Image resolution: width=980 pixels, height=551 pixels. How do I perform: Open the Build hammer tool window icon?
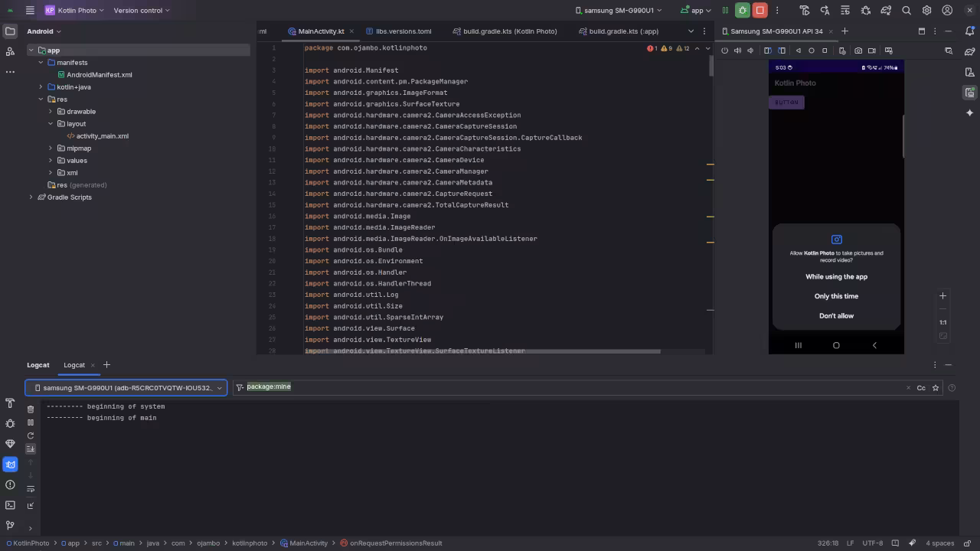(x=10, y=403)
